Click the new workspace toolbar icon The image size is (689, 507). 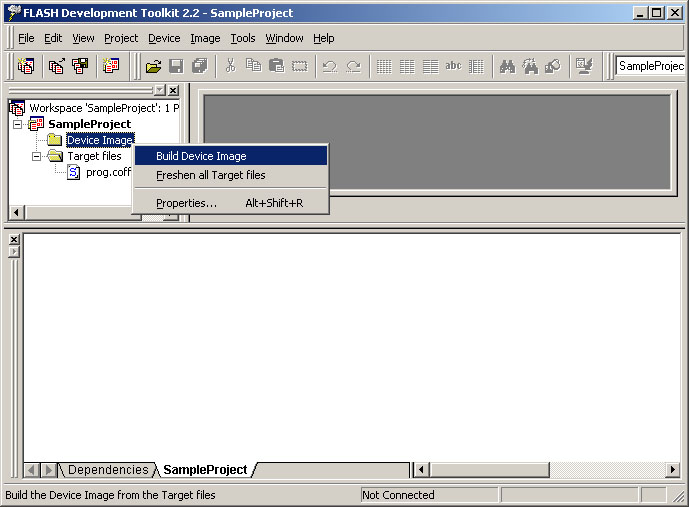(x=26, y=66)
